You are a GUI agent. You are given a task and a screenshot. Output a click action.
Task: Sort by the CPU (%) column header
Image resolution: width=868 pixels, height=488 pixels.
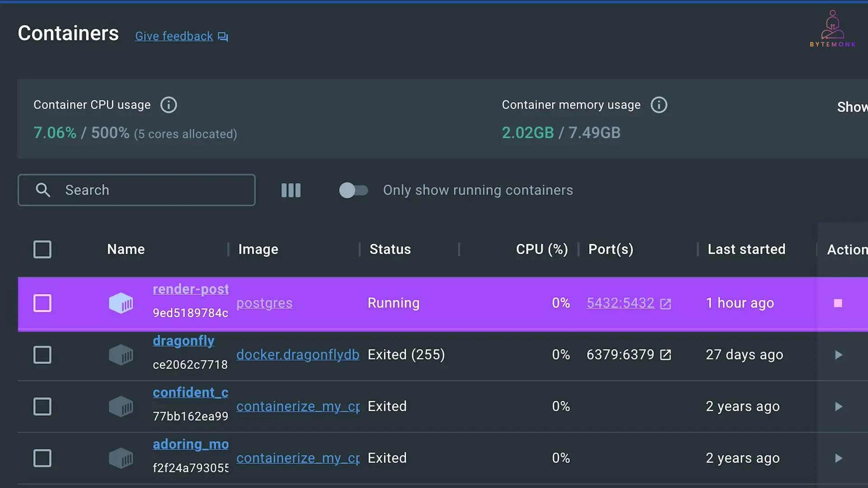[x=542, y=249]
